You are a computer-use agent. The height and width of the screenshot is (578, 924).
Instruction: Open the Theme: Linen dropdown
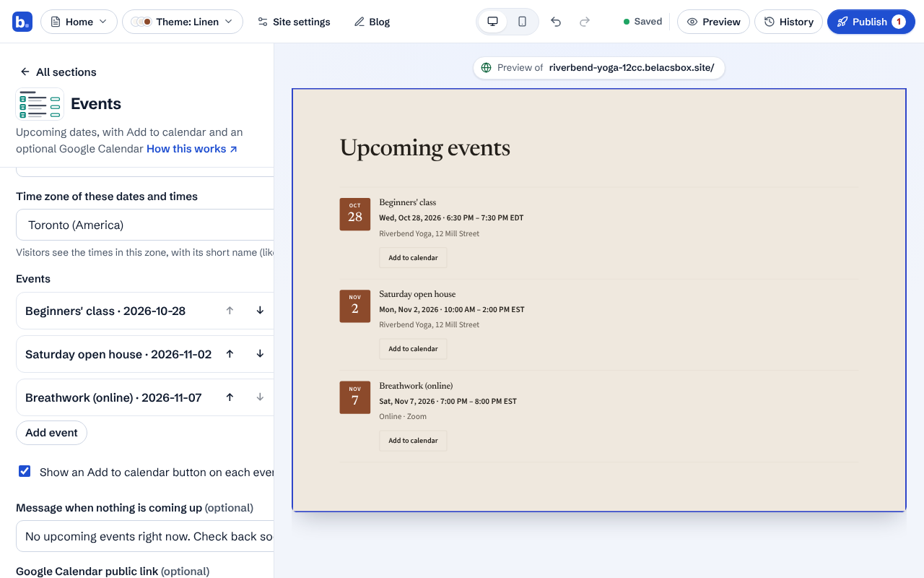[x=183, y=22]
